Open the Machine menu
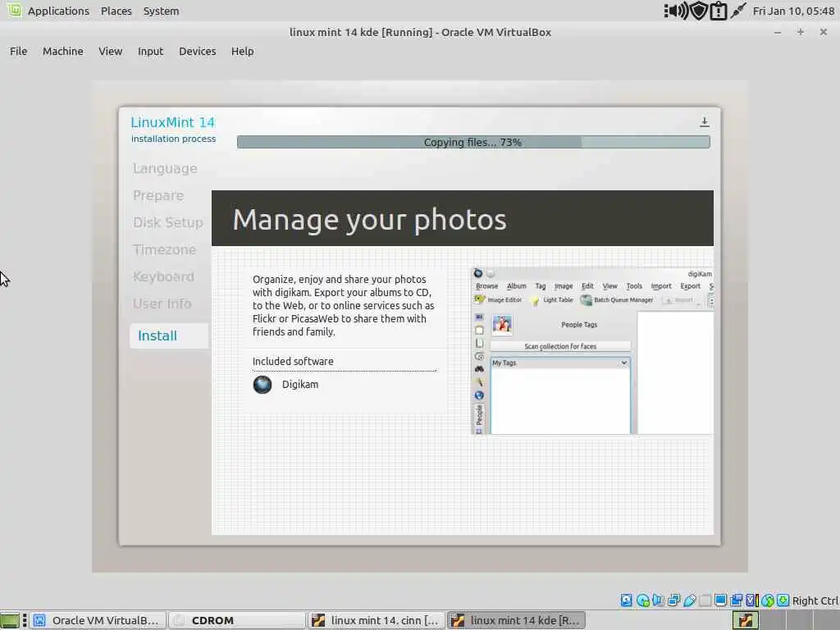840x630 pixels. [62, 52]
